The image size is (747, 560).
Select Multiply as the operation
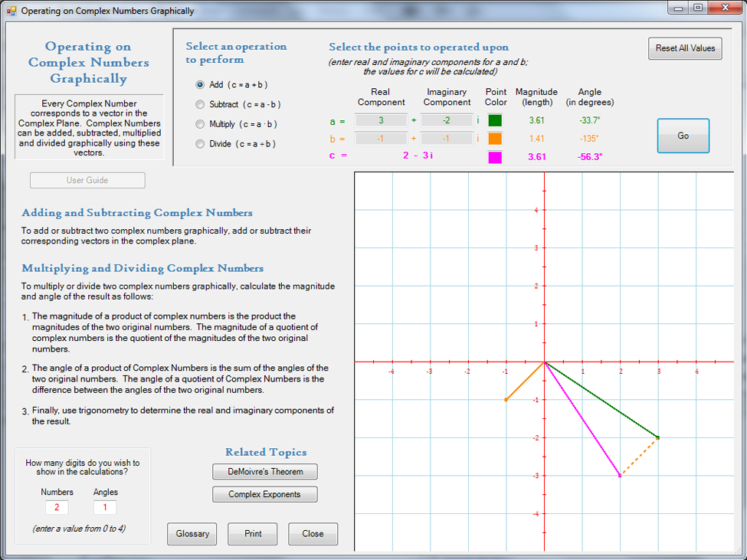point(201,123)
